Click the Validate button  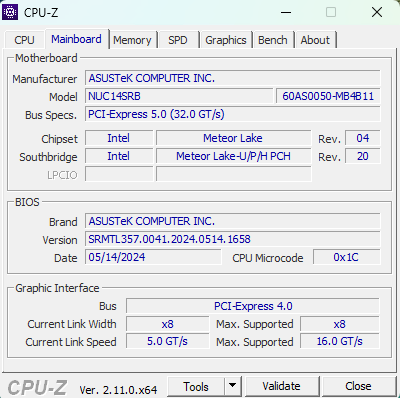[282, 386]
